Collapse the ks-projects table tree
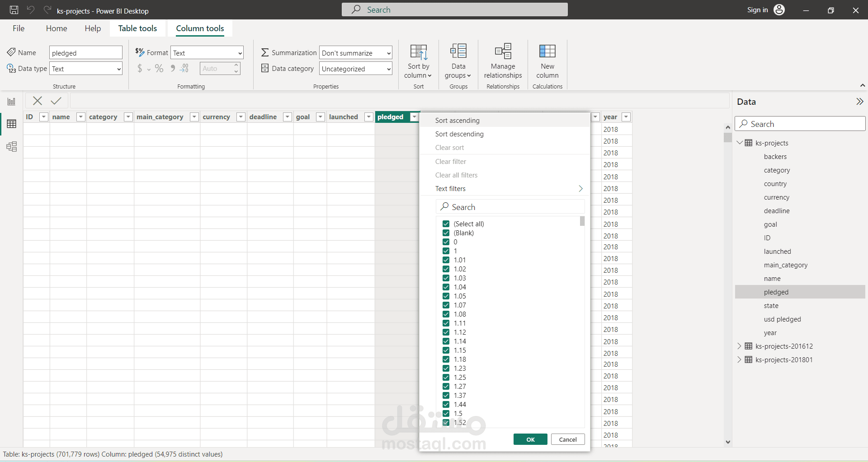The height and width of the screenshot is (462, 868). [740, 143]
